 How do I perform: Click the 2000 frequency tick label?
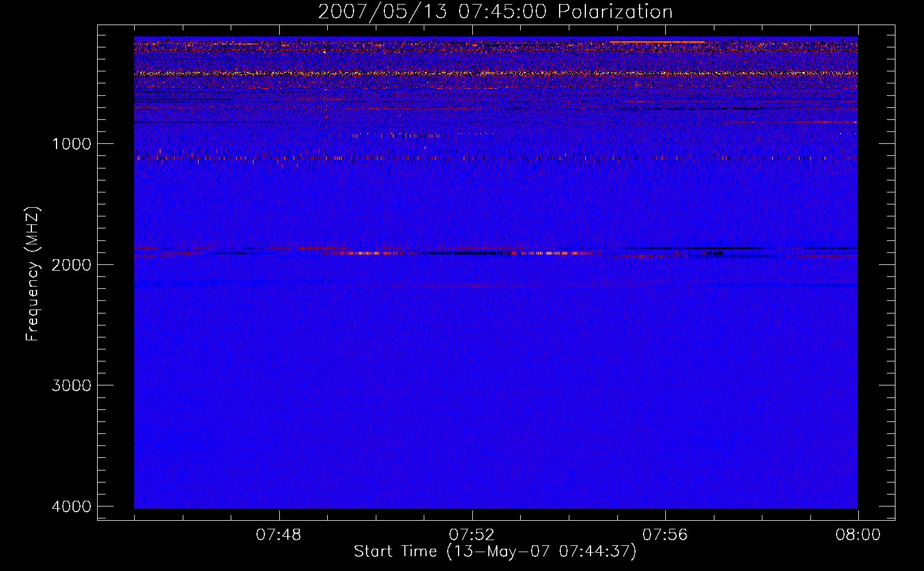[71, 265]
